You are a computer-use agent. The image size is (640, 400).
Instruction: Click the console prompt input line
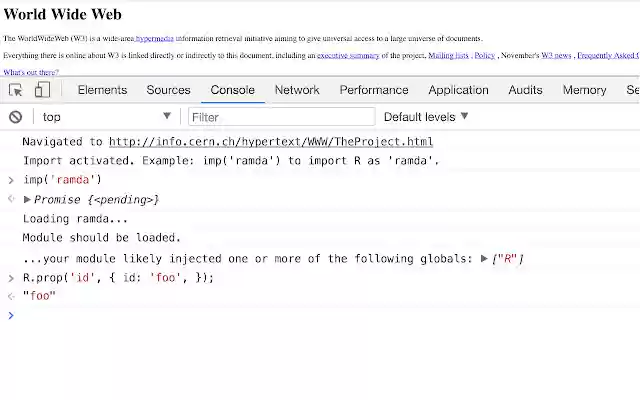pyautogui.click(x=327, y=315)
